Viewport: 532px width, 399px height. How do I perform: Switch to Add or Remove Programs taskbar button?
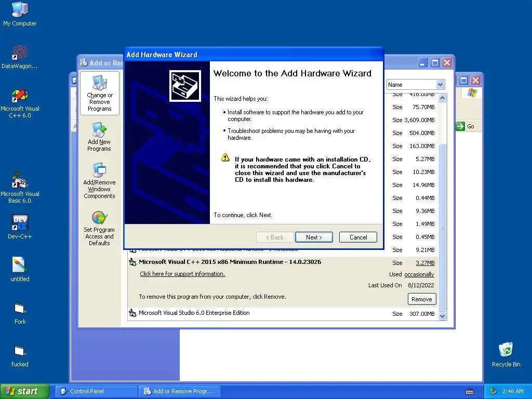coord(179,391)
